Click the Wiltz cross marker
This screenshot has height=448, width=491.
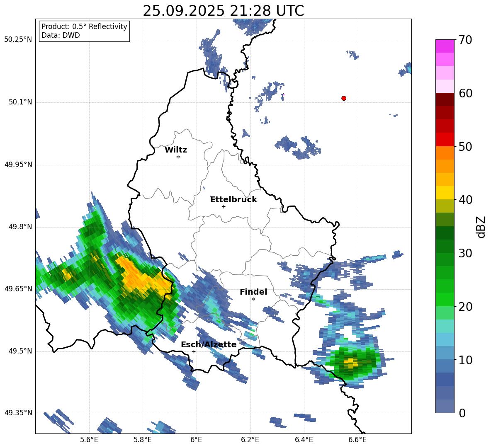coord(178,157)
